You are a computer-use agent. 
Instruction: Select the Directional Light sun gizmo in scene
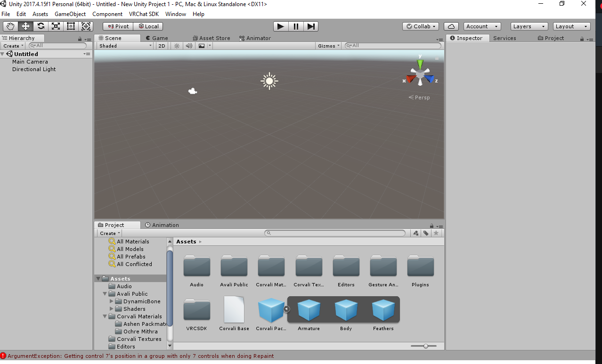click(269, 81)
